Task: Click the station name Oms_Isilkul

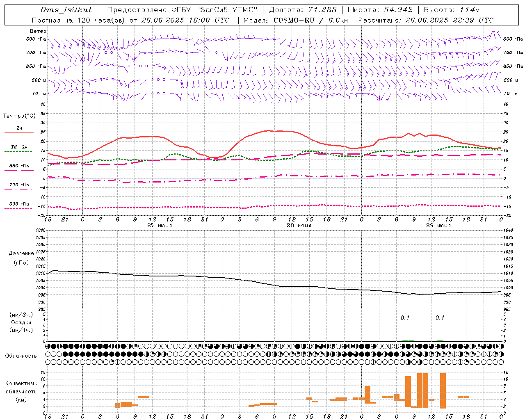Action: tap(66, 9)
